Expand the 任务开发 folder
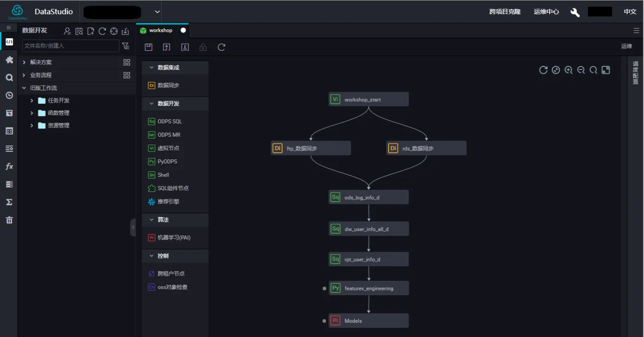Screen dimensions: 644x337 [x=32, y=100]
